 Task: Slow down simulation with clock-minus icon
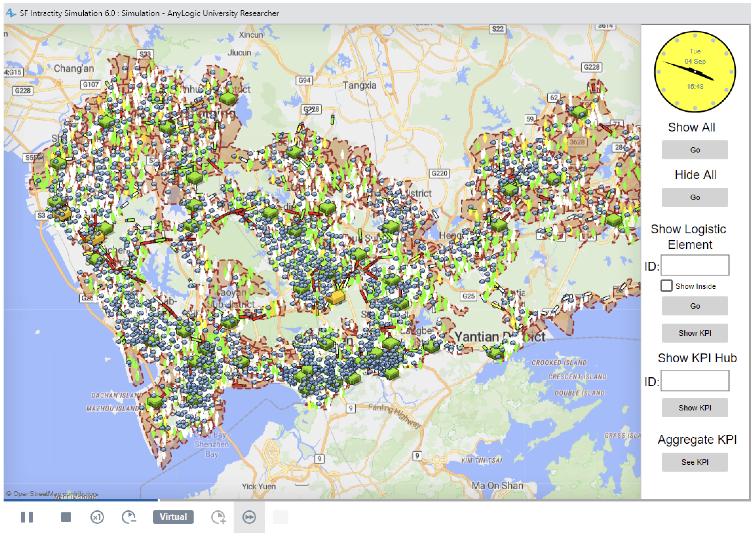(129, 517)
